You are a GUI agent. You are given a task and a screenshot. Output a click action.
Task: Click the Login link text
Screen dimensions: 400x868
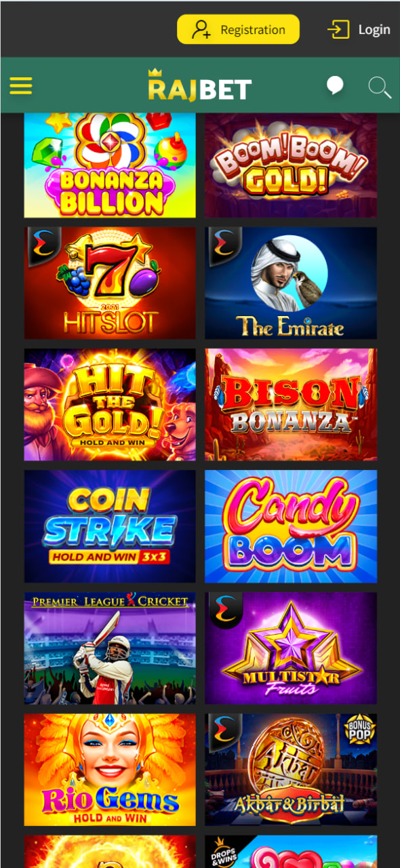[x=374, y=29]
